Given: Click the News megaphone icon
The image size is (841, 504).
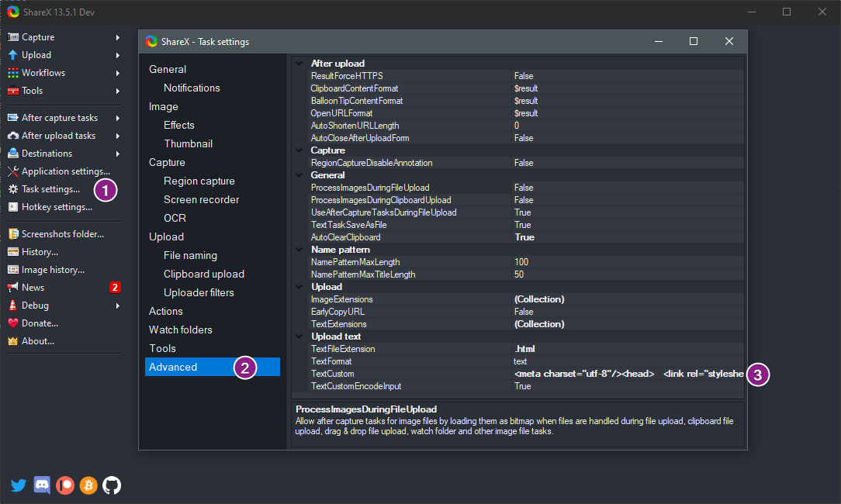Looking at the screenshot, I should point(13,288).
